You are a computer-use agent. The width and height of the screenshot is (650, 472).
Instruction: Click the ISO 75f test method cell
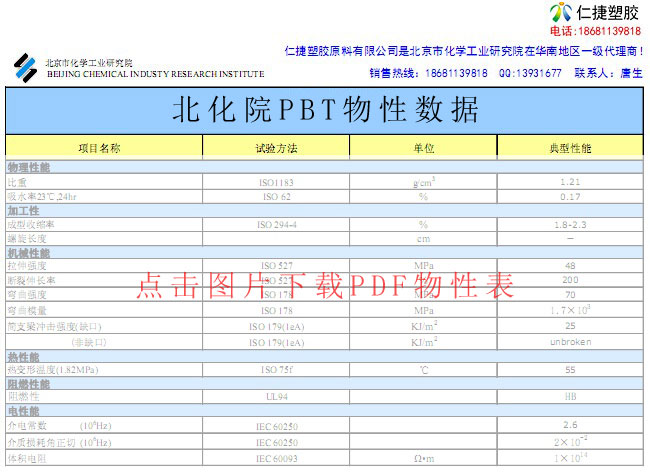click(276, 370)
